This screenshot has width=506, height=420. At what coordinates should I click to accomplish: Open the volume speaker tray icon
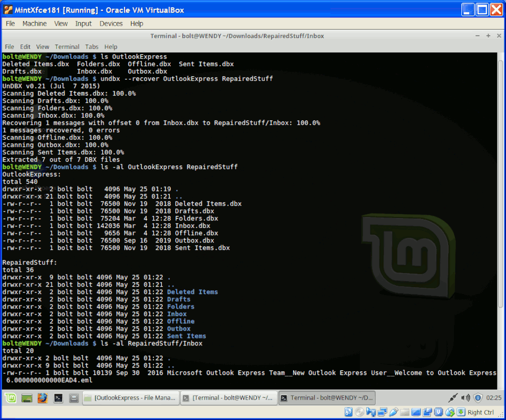pyautogui.click(x=466, y=398)
